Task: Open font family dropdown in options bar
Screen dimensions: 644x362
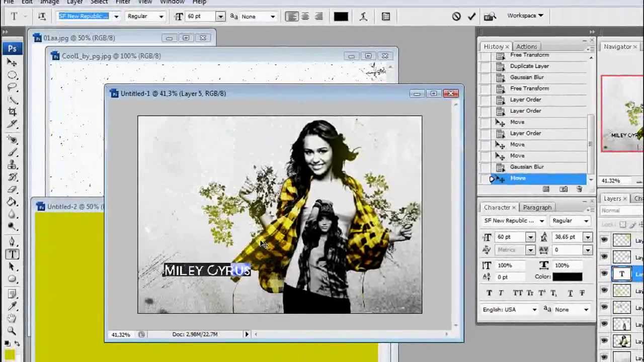Action: coord(116,17)
